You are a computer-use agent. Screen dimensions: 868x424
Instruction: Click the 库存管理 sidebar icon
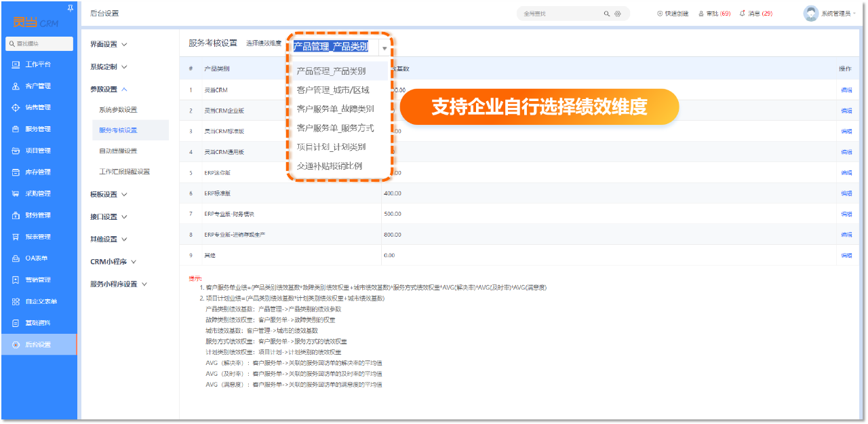click(x=16, y=172)
